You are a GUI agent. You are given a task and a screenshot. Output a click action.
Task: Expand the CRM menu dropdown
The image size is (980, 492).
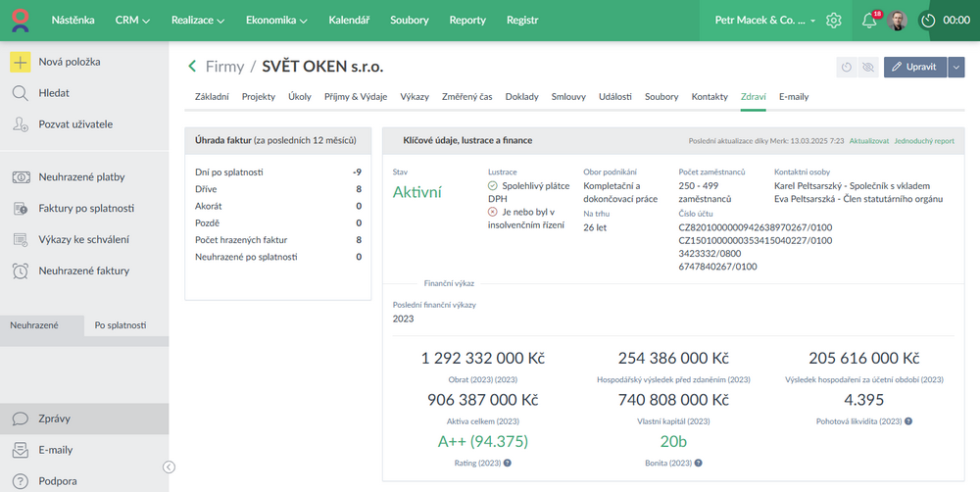132,21
